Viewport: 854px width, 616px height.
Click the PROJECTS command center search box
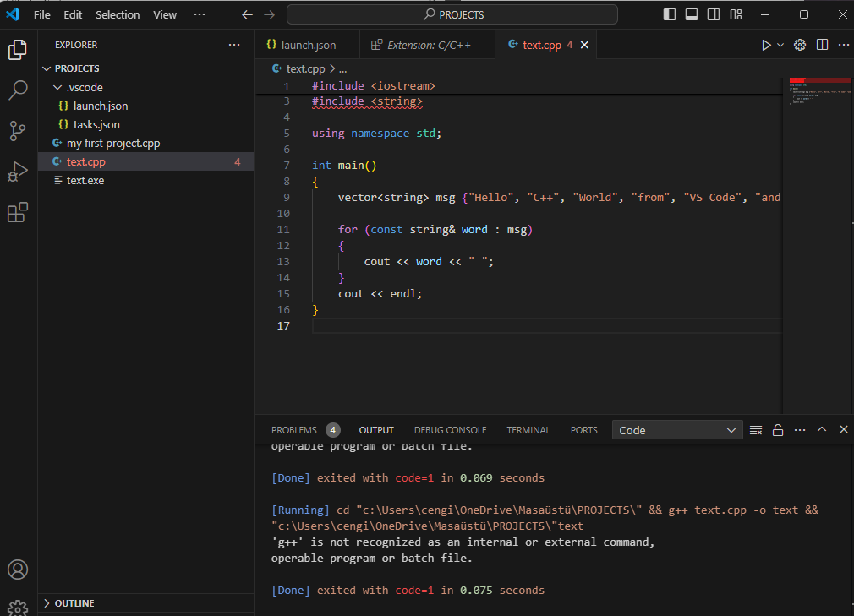pos(452,14)
